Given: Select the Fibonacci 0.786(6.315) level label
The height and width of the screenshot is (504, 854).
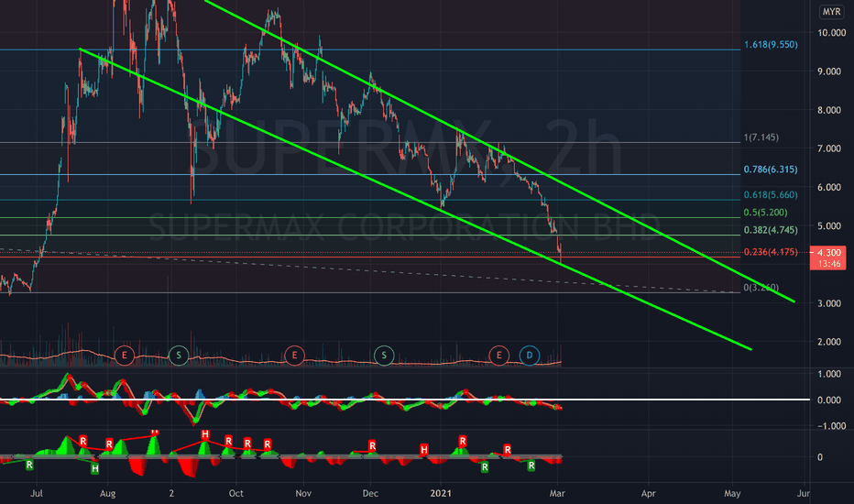Looking at the screenshot, I should point(771,170).
